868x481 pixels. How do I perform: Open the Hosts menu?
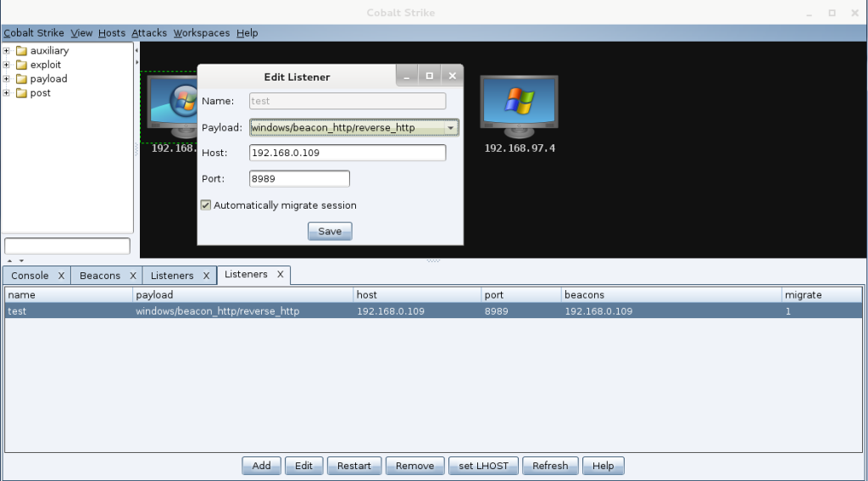112,33
